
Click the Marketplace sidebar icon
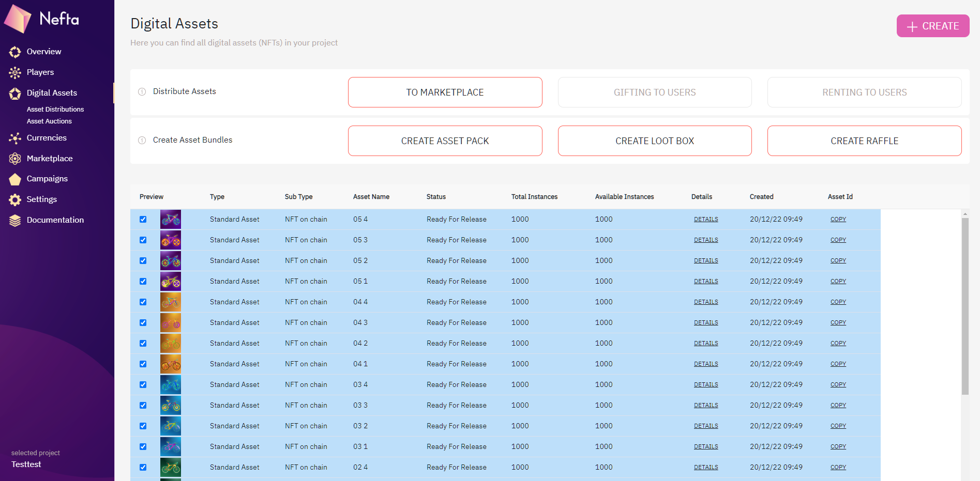[15, 159]
